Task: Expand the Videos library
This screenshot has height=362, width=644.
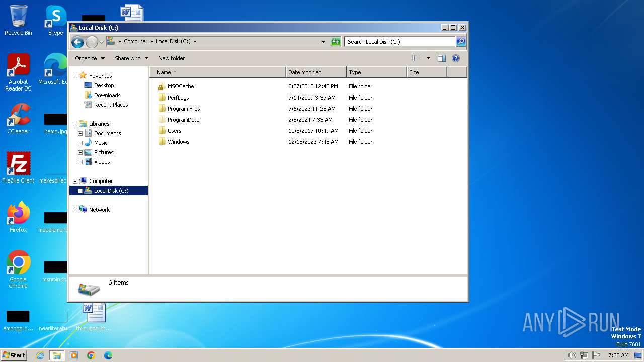Action: pyautogui.click(x=80, y=162)
